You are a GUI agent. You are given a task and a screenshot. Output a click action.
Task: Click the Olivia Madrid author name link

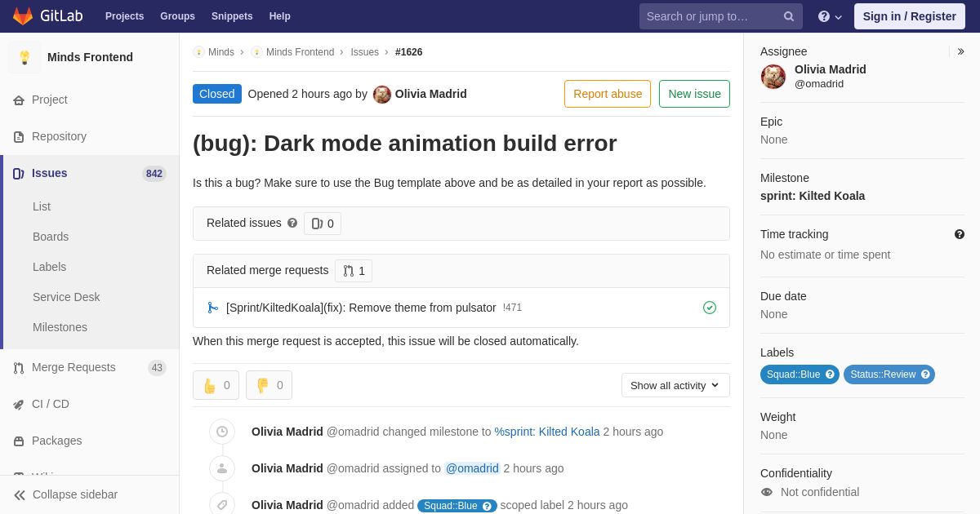431,94
